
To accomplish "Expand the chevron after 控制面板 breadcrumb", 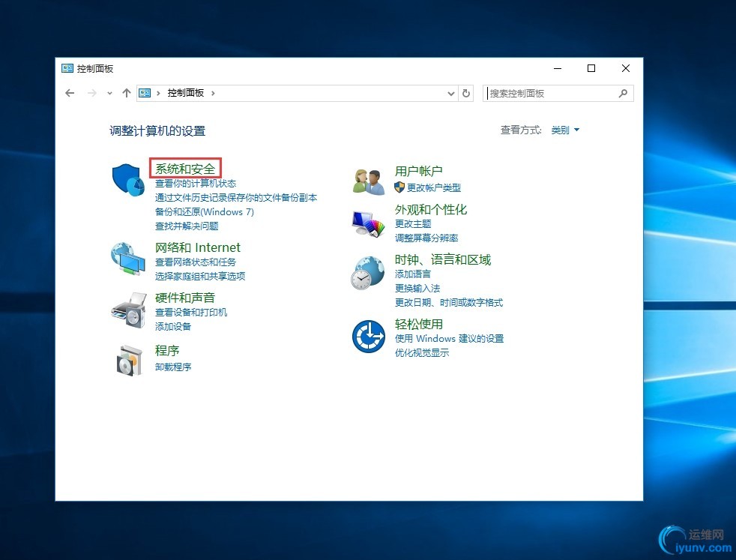I will (x=213, y=93).
